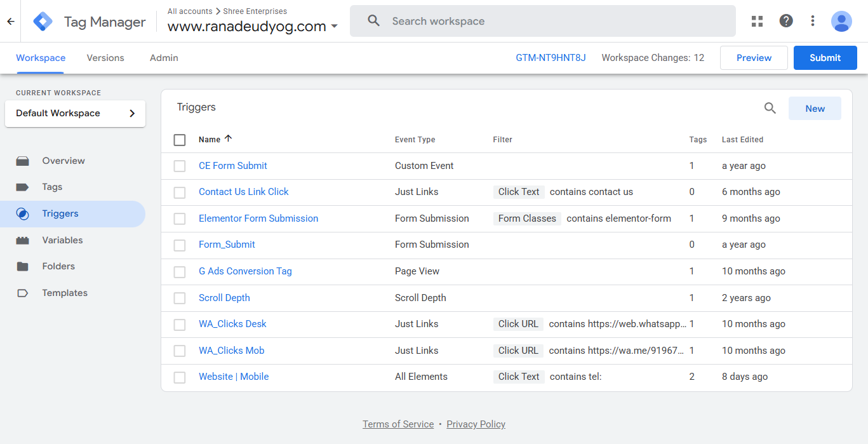
Task: Check the Form_Submit row checkbox
Action: click(180, 245)
